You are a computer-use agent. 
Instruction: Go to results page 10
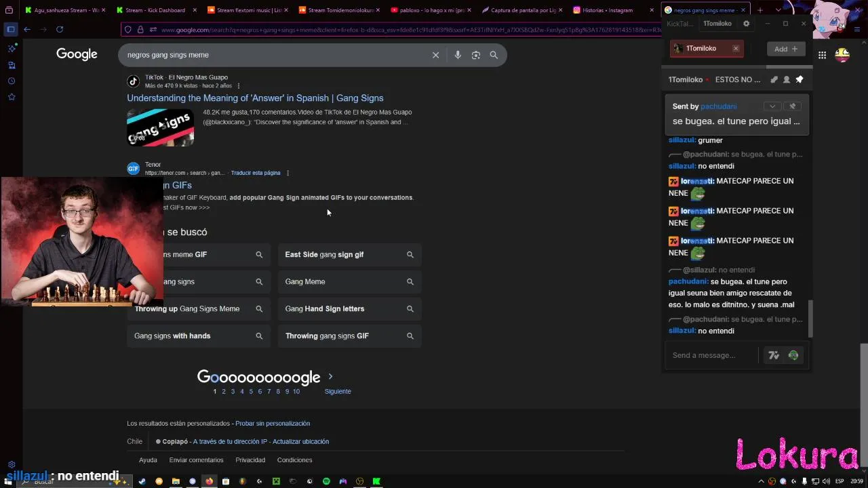pos(296,391)
